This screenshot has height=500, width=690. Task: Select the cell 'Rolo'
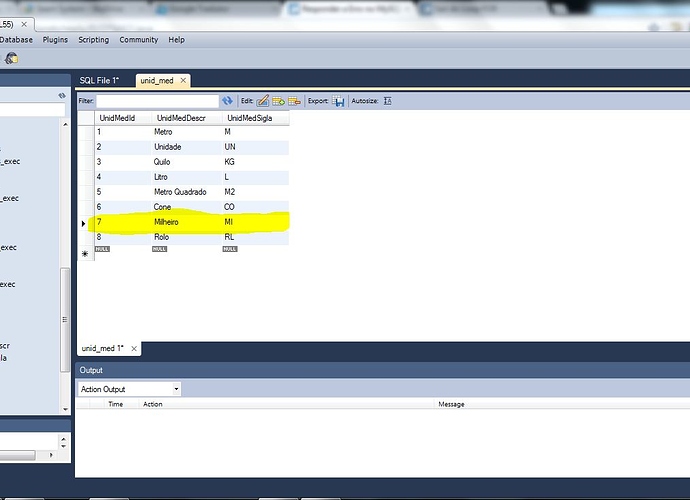click(x=187, y=237)
